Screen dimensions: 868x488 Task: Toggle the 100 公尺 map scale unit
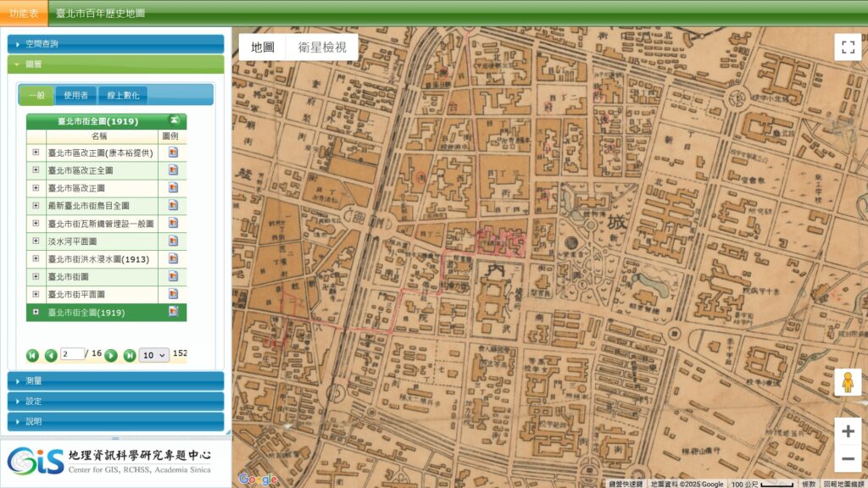coord(763,484)
